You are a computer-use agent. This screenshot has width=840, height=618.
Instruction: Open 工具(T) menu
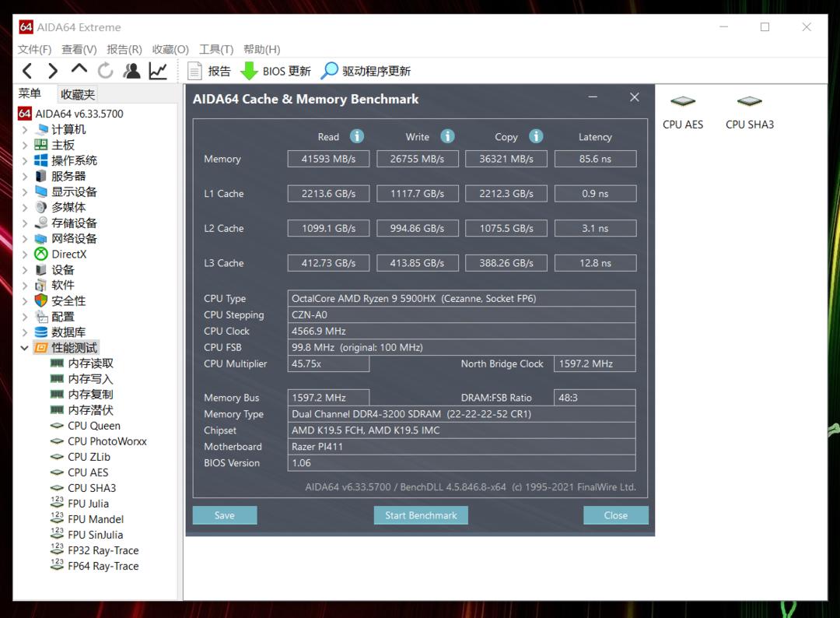[x=216, y=49]
